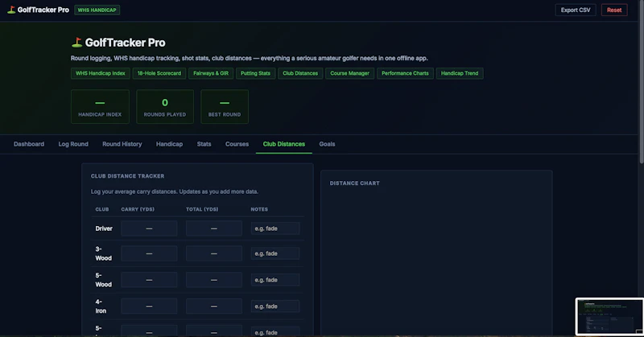The image size is (644, 337).
Task: Click the 5-Wood notes field
Action: (275, 280)
